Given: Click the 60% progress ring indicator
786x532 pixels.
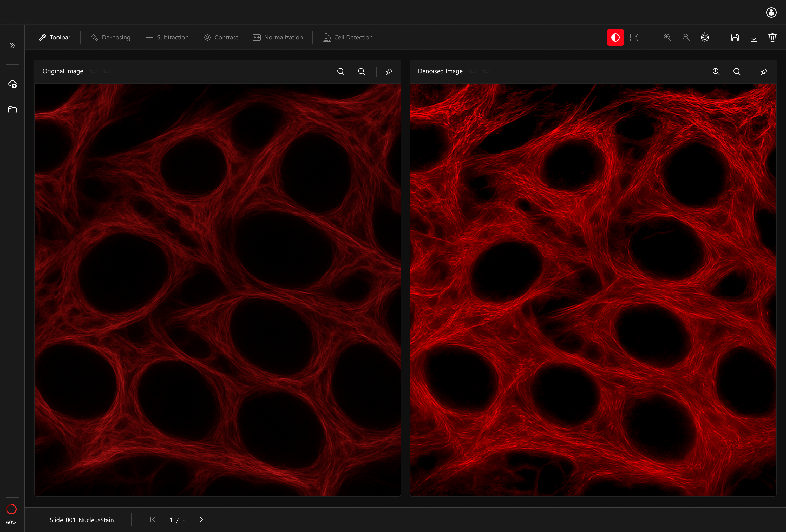Looking at the screenshot, I should pos(11,510).
